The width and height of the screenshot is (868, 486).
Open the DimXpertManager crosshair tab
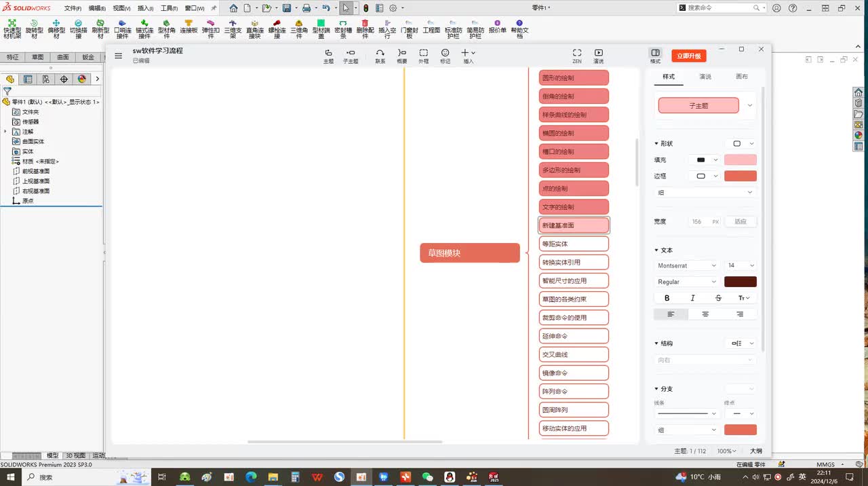point(64,79)
